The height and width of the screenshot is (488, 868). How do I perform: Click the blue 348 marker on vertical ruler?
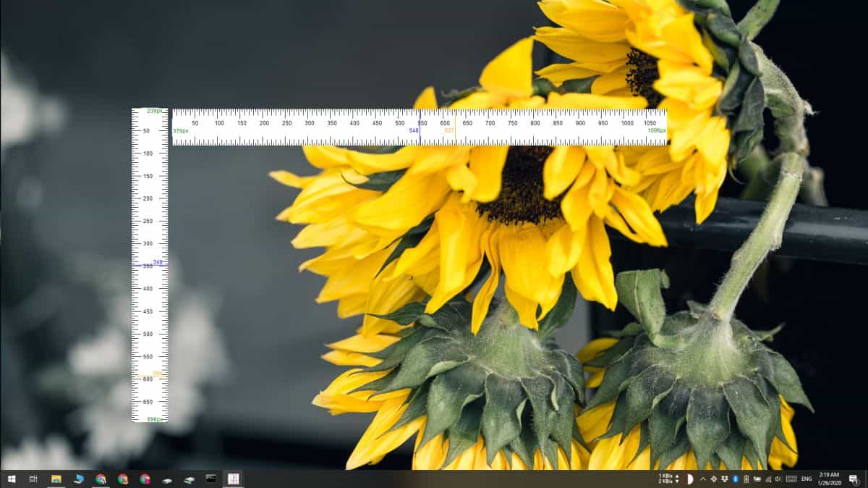tap(158, 262)
